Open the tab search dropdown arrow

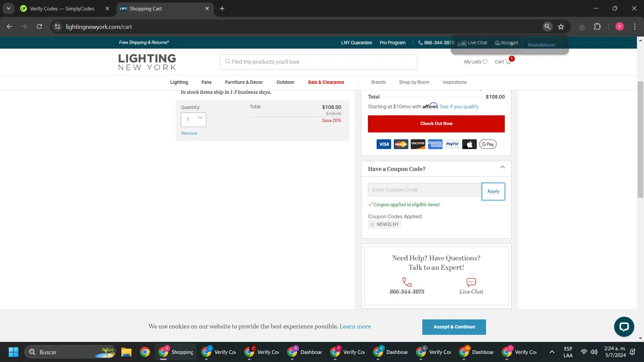click(x=9, y=9)
